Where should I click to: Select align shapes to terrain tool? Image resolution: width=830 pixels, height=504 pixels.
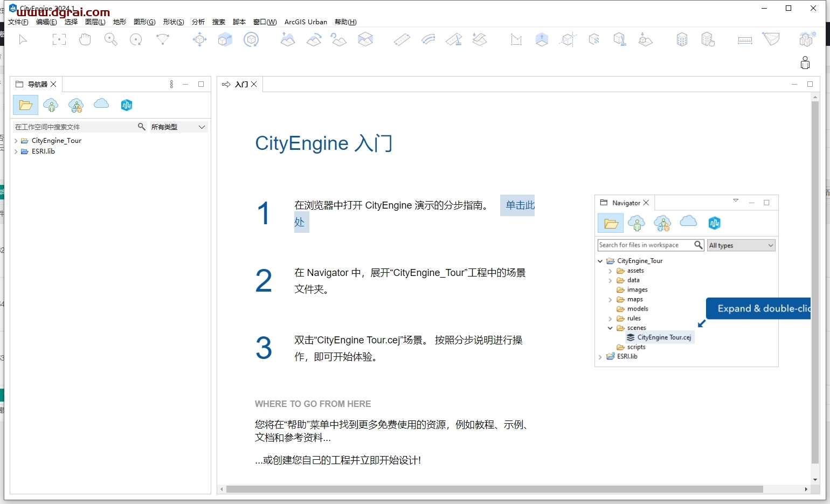pyautogui.click(x=646, y=39)
